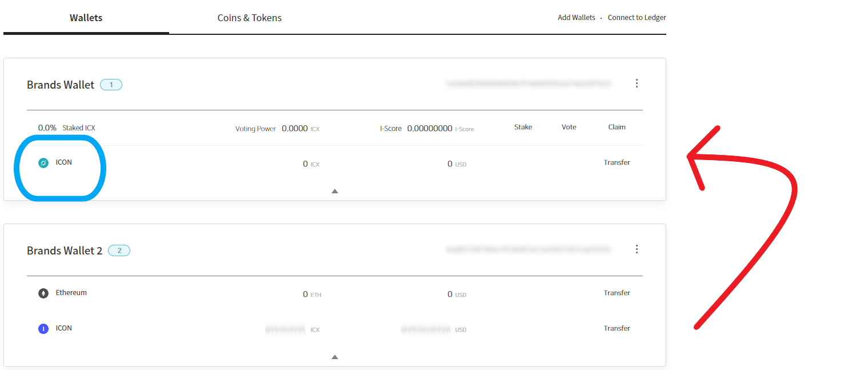Switch to the Wallets tab

(x=86, y=18)
